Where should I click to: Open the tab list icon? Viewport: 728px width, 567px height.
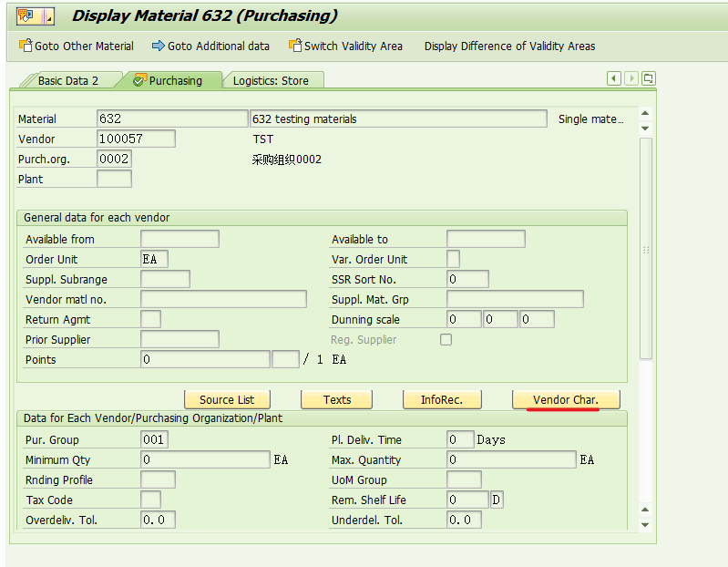coord(648,78)
